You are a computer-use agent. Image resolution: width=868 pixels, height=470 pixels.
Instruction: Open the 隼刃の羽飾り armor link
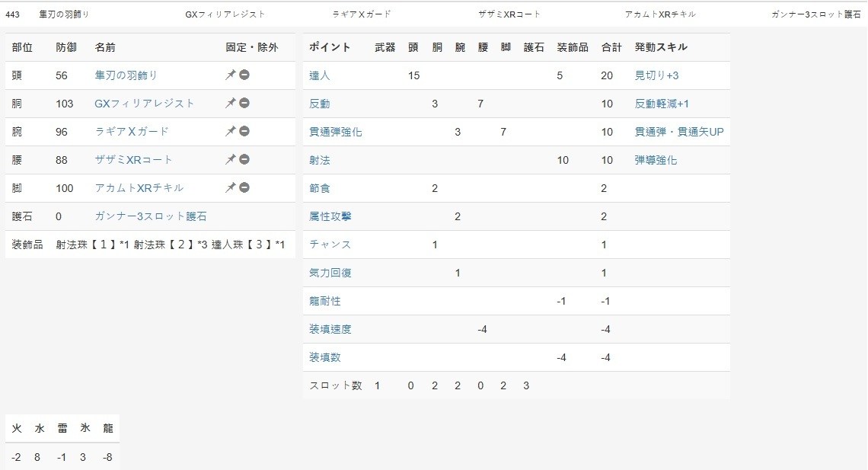126,75
